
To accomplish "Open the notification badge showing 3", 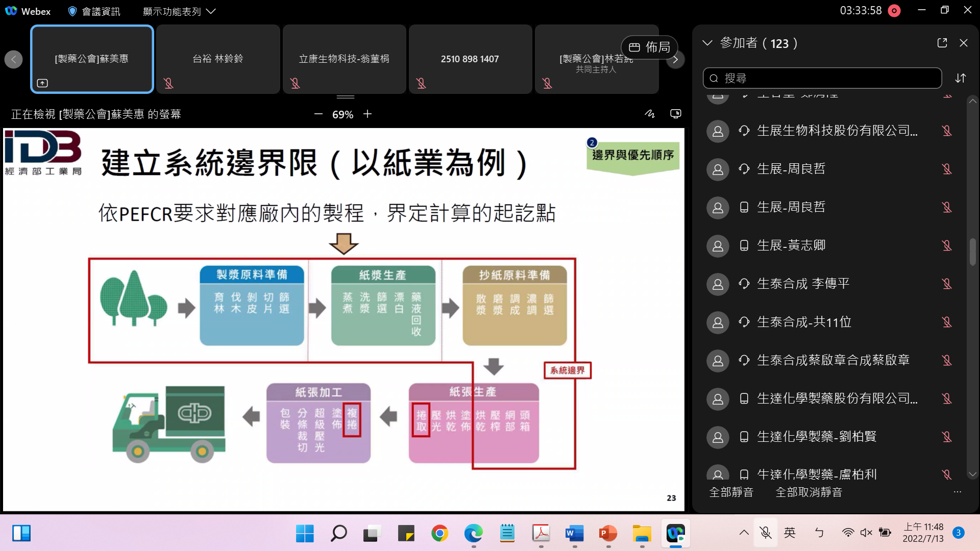I will point(958,533).
